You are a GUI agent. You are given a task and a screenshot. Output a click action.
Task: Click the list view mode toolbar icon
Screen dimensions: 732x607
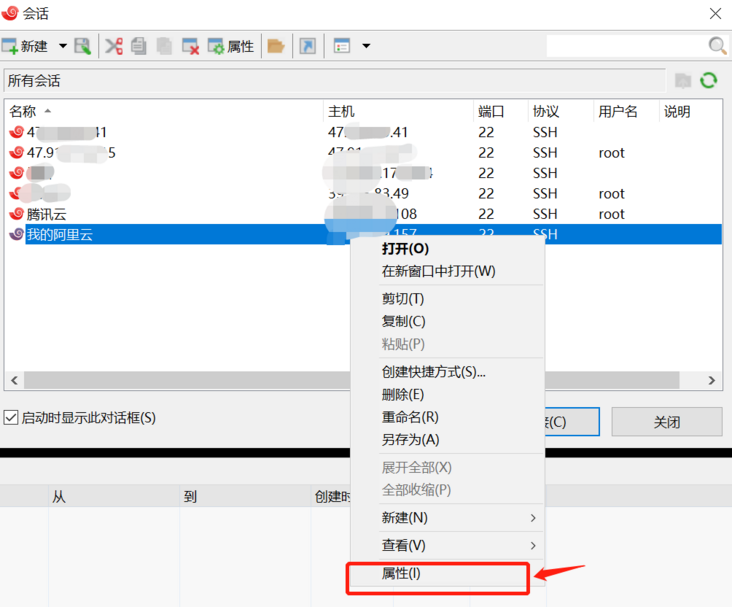click(342, 46)
